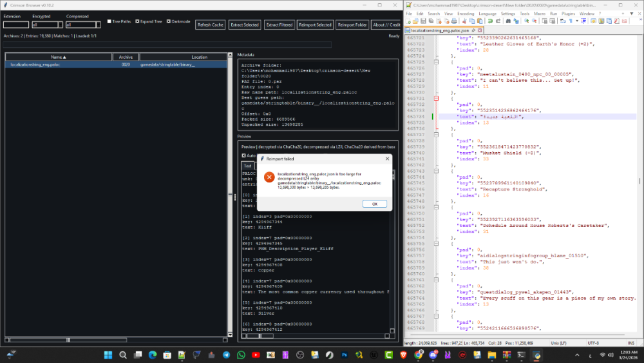Click the Open file icon in Notepad++
Image resolution: width=644 pixels, height=363 pixels.
click(415, 21)
